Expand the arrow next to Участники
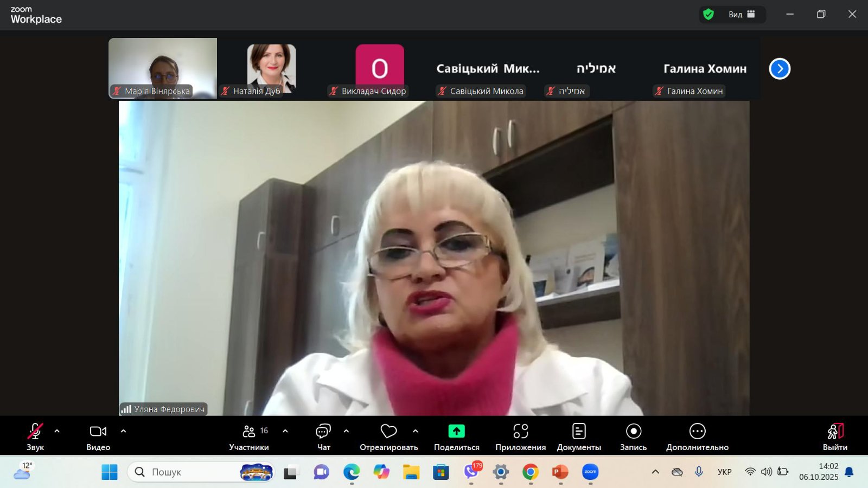 click(285, 431)
